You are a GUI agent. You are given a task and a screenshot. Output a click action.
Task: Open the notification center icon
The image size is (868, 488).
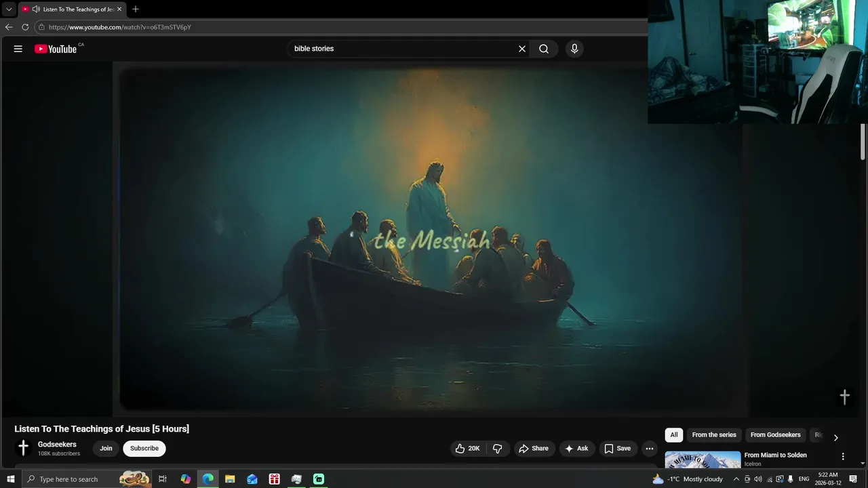pyautogui.click(x=854, y=479)
